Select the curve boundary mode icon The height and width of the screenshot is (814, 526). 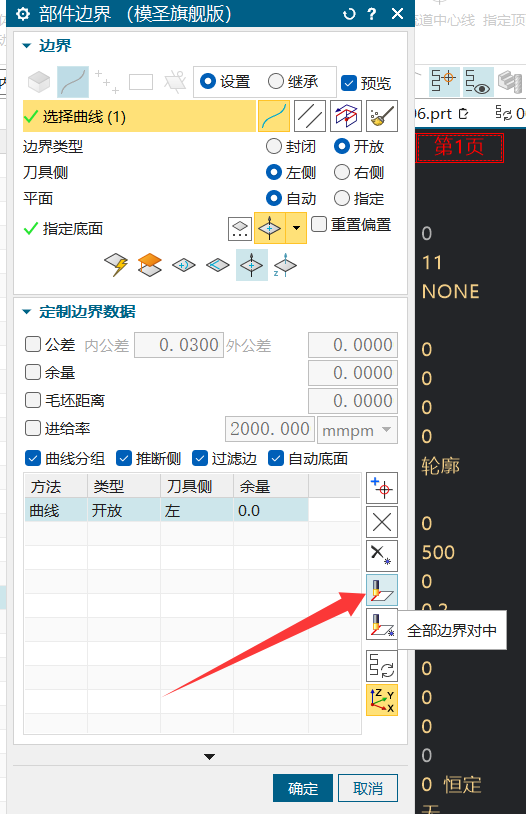pyautogui.click(x=73, y=82)
